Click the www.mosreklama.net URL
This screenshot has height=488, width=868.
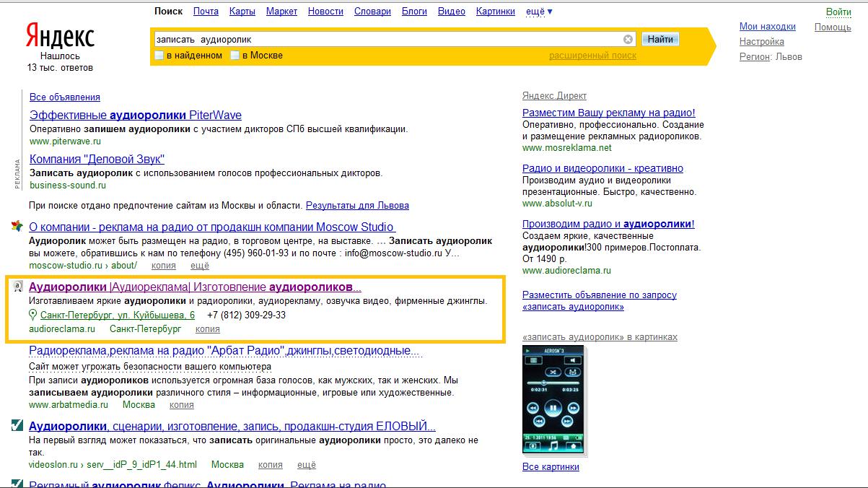(566, 148)
